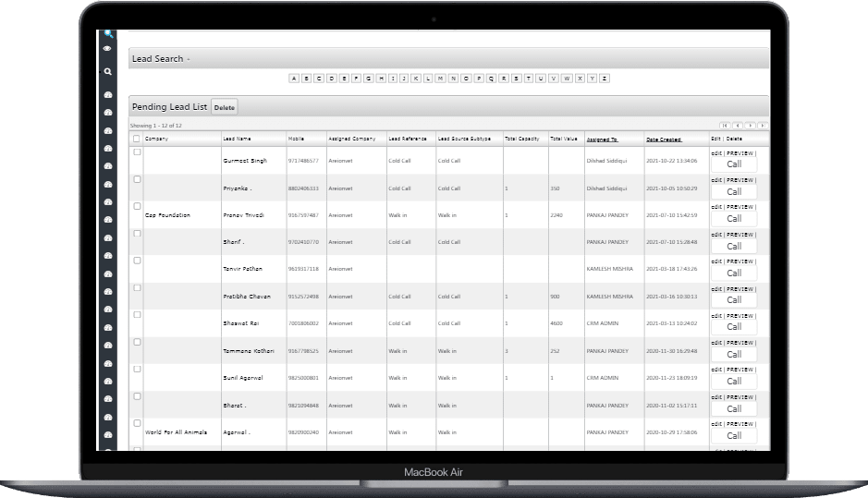Filter leads by letter A
This screenshot has width=868, height=498.
tap(294, 79)
